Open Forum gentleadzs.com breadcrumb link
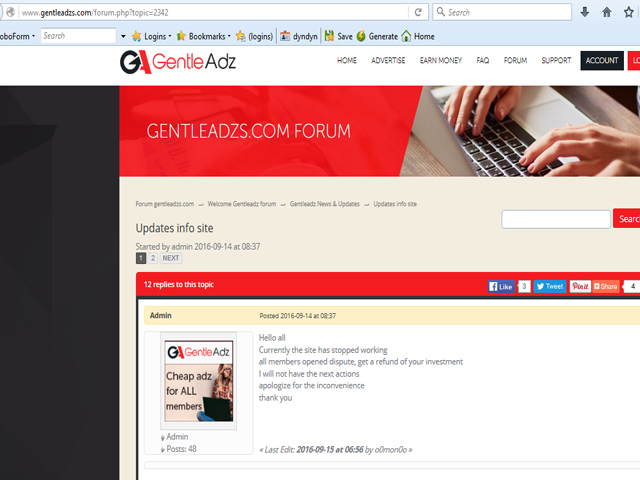This screenshot has width=640, height=480. 165,204
